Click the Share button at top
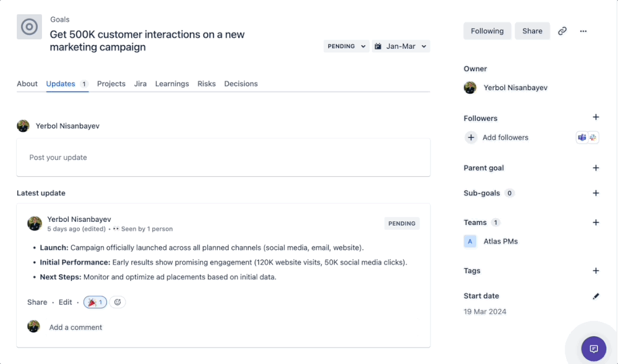The image size is (618, 364). click(x=532, y=31)
